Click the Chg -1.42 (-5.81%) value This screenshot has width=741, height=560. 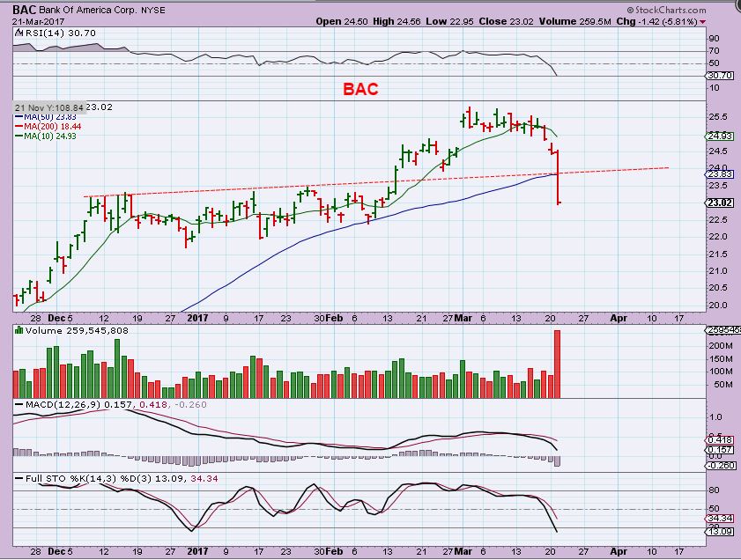click(657, 22)
